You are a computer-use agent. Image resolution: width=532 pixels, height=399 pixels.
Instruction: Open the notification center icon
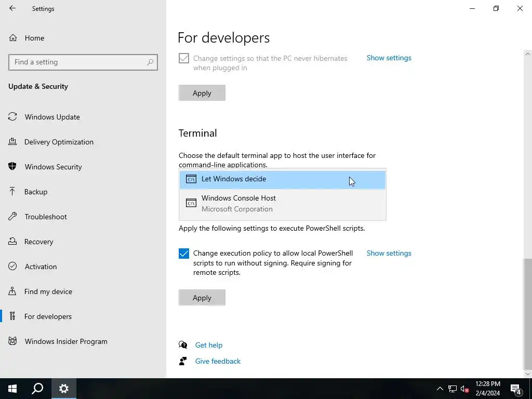click(x=516, y=389)
